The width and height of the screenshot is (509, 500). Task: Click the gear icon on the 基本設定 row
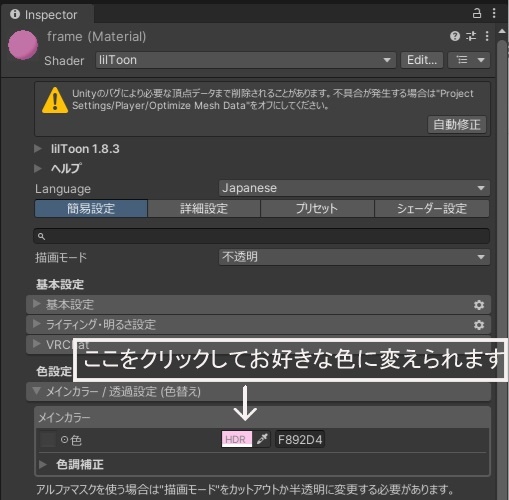click(x=479, y=305)
